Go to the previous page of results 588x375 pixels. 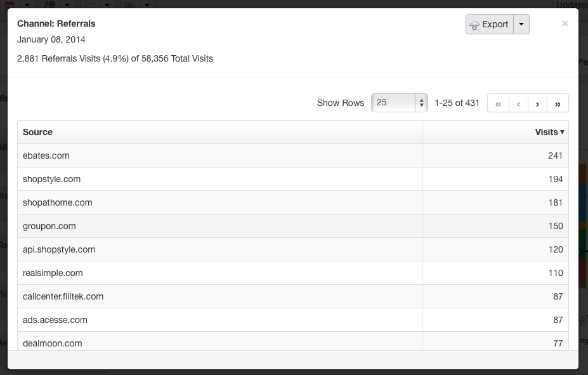pyautogui.click(x=518, y=103)
